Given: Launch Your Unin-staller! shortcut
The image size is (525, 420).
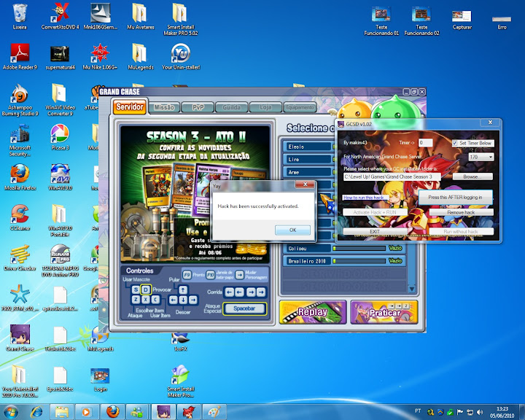Looking at the screenshot, I should 181,57.
